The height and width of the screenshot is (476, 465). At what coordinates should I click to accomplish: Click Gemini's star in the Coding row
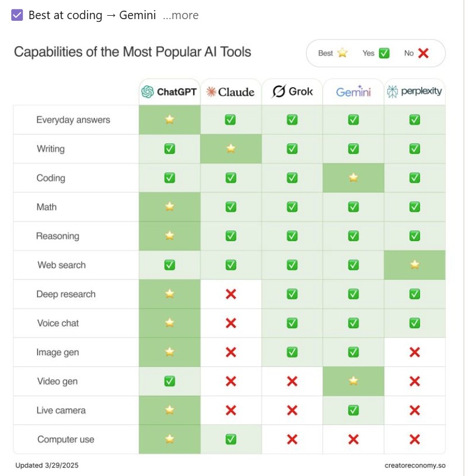pyautogui.click(x=353, y=178)
